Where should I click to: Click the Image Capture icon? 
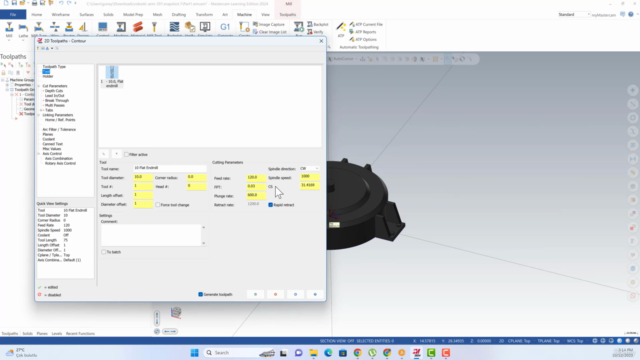(269, 24)
